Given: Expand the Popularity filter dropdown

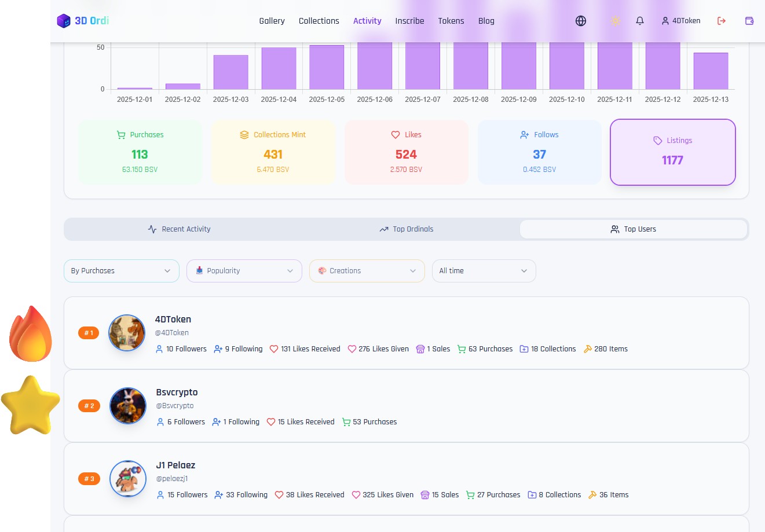Looking at the screenshot, I should click(x=244, y=271).
